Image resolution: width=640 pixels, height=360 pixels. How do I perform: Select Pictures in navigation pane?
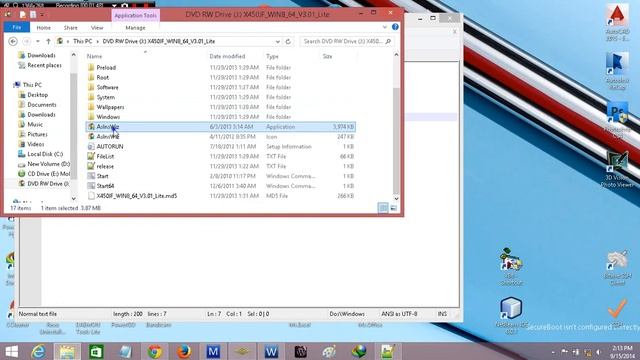[x=38, y=134]
